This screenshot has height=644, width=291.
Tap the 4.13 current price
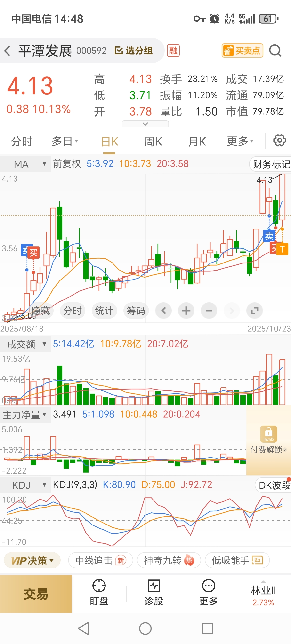click(30, 86)
